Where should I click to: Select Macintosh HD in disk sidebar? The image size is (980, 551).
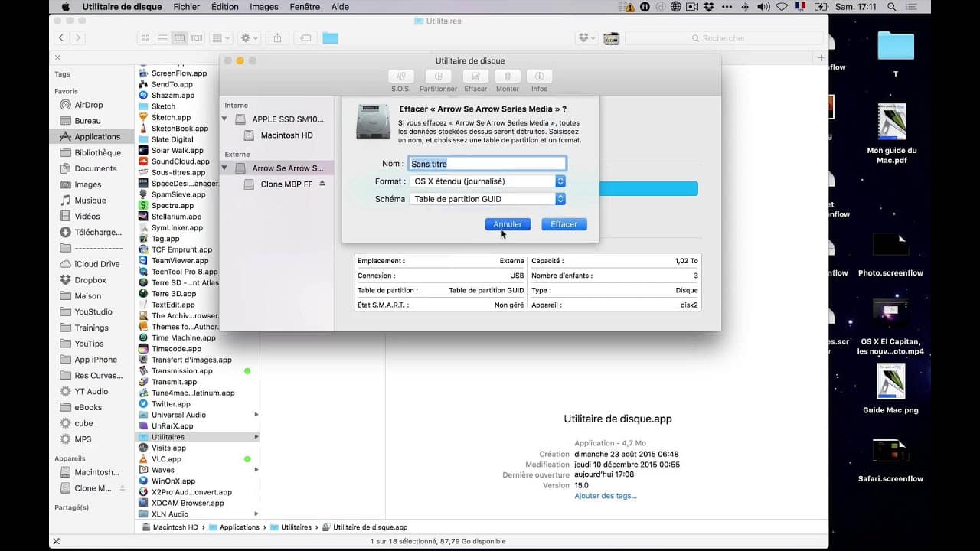coord(286,135)
